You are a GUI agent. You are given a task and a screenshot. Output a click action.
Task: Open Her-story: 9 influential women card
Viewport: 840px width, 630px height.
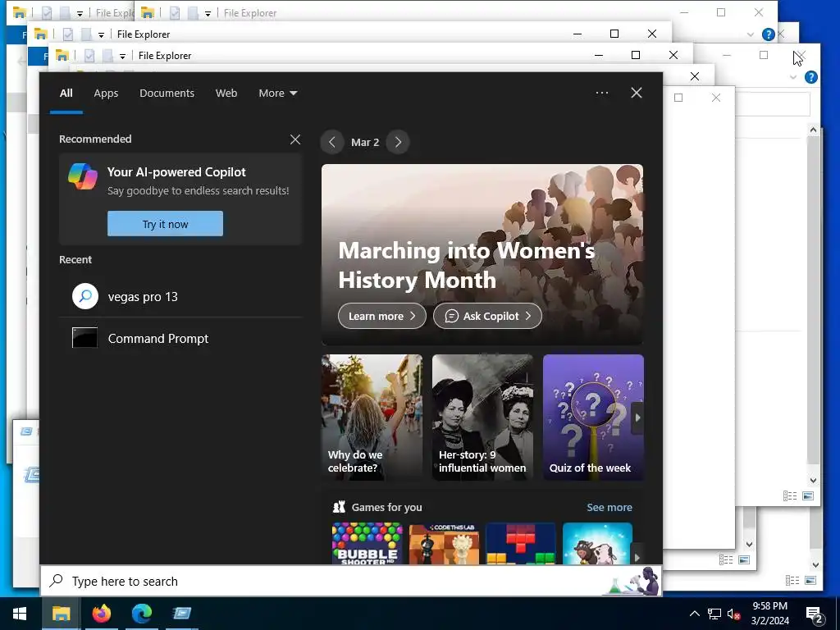point(482,417)
